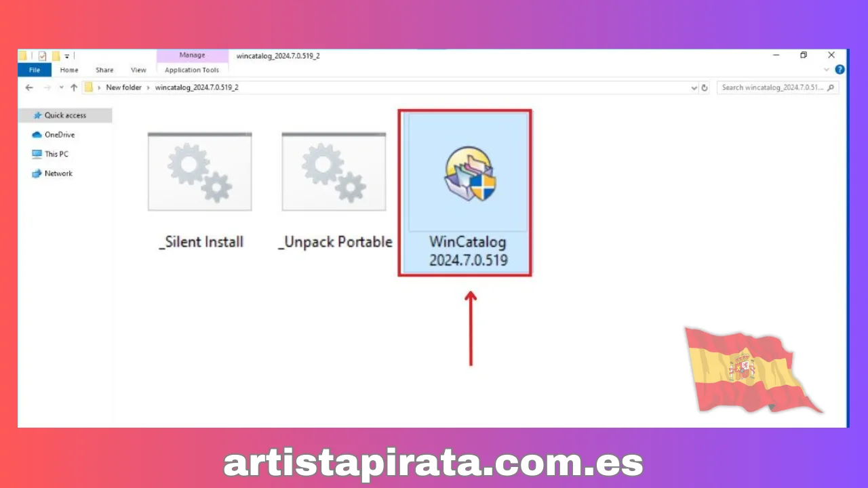Screen dimensions: 868x488
Task: Open the File menu tab
Action: [x=35, y=70]
